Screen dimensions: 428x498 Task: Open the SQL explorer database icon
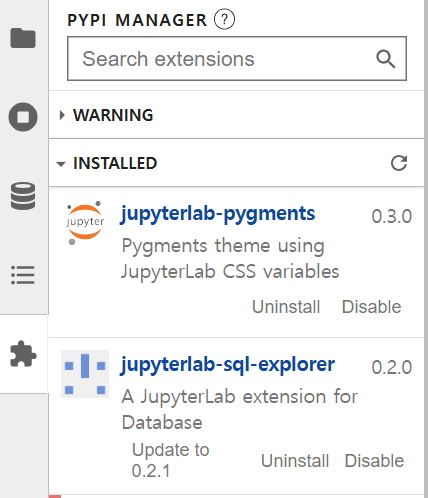(x=23, y=196)
